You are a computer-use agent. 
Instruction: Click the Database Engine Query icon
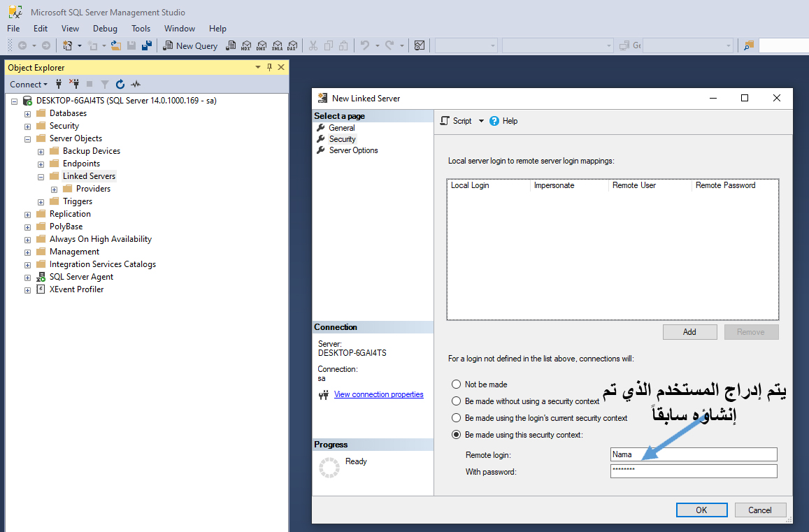click(231, 46)
